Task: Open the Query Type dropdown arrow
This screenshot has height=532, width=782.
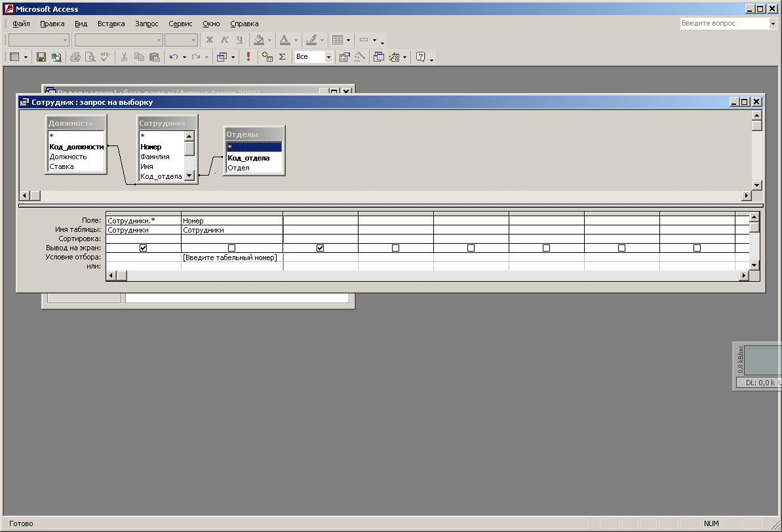Action: 233,57
